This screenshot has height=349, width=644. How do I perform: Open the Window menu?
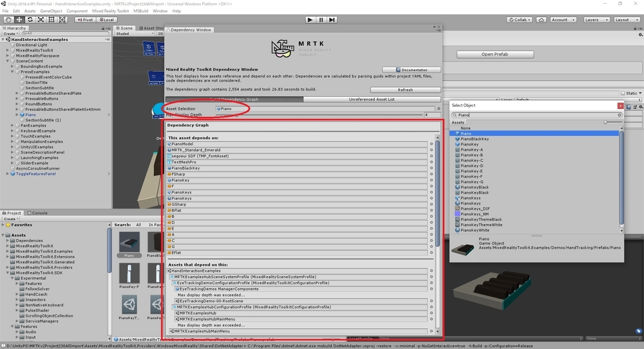160,11
